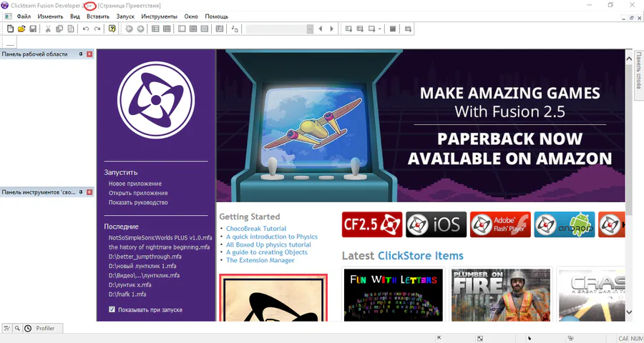This screenshot has height=343, width=644.
Task: Click the Run Frame icon
Action: pyautogui.click(x=371, y=29)
